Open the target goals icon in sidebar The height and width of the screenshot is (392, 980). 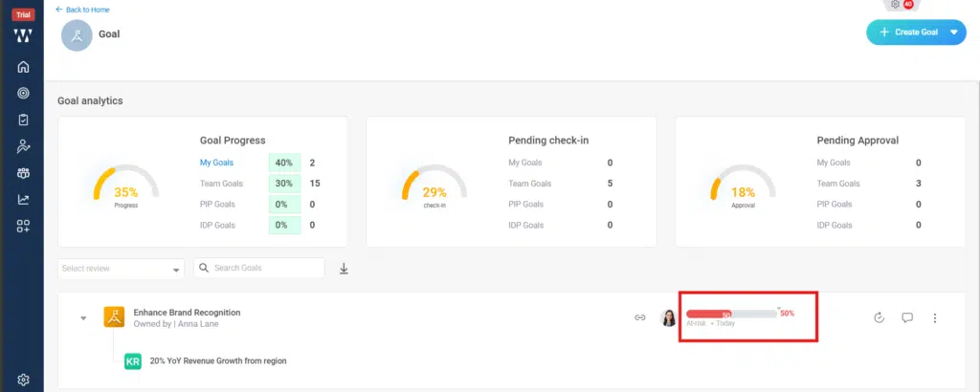click(x=23, y=93)
